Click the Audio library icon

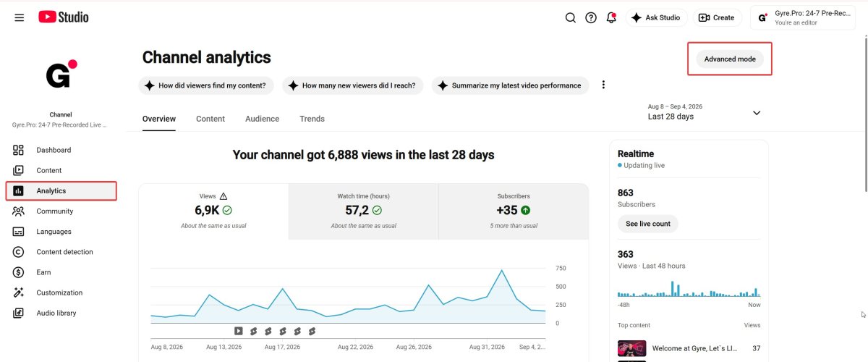(x=19, y=313)
